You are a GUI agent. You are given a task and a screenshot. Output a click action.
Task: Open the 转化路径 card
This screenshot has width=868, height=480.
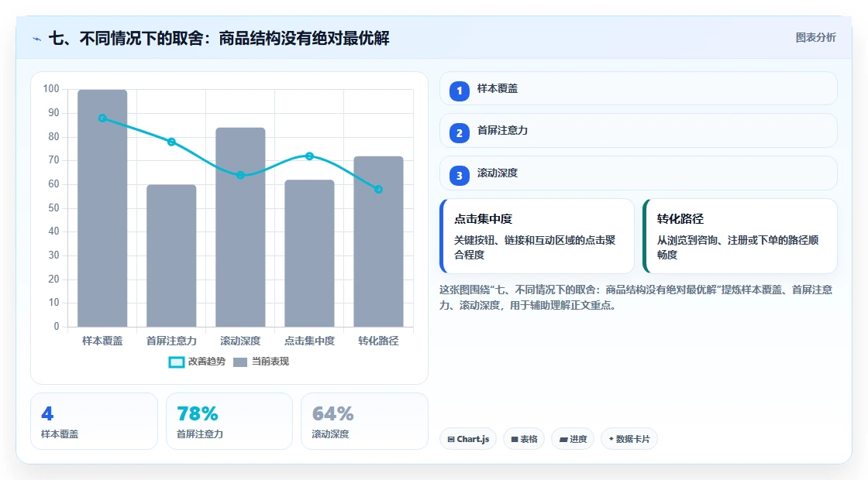(740, 236)
